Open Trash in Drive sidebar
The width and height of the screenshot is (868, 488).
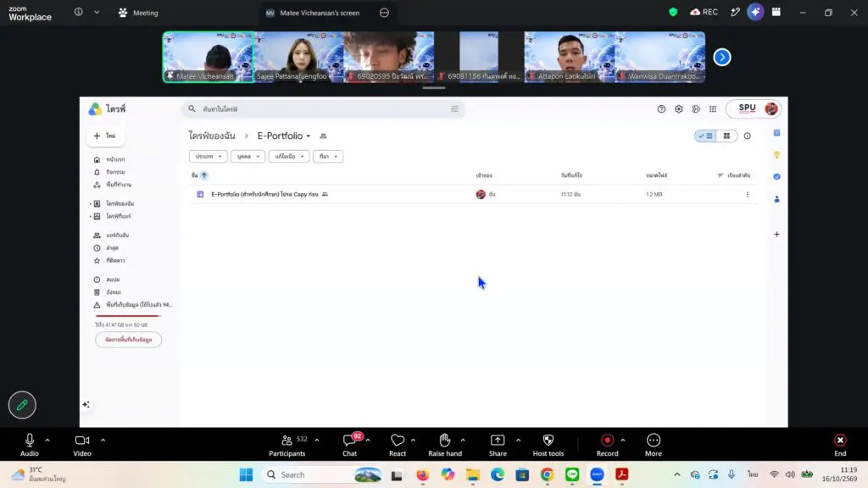point(114,292)
